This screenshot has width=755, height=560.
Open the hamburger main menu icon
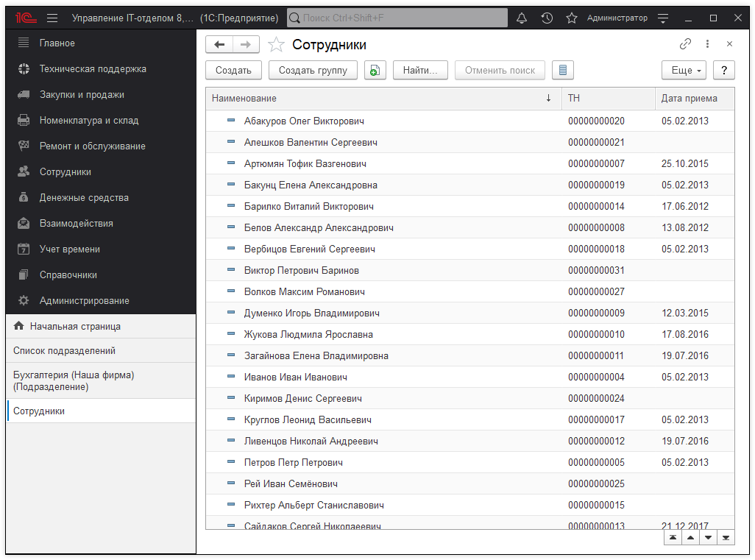tap(52, 18)
